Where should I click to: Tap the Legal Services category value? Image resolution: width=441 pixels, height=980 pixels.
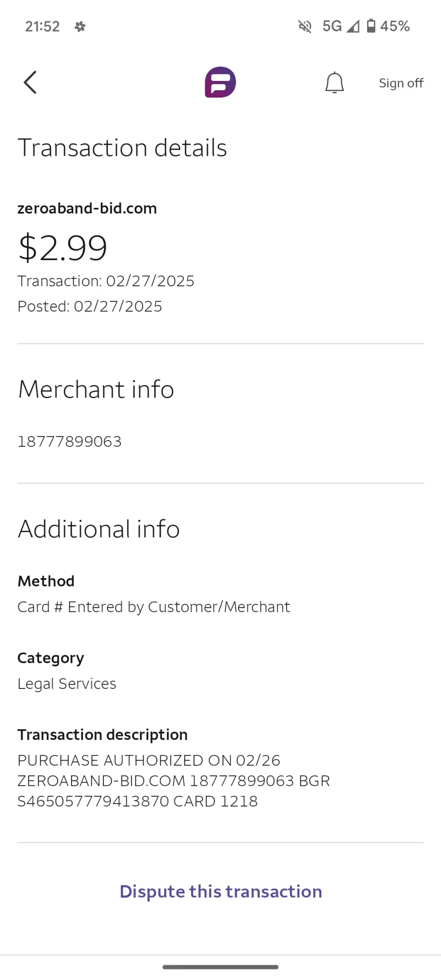tap(67, 684)
